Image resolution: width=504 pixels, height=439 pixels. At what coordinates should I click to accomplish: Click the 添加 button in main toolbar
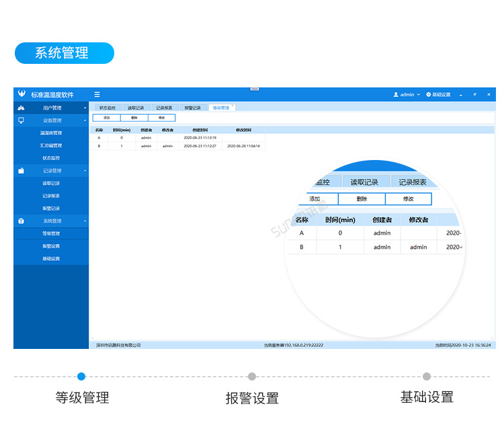tap(107, 118)
